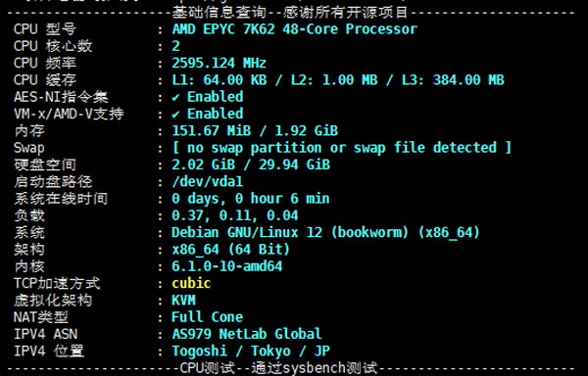Click the kernel version 6.1.0-10-amd64
This screenshot has height=376, width=588.
227,266
